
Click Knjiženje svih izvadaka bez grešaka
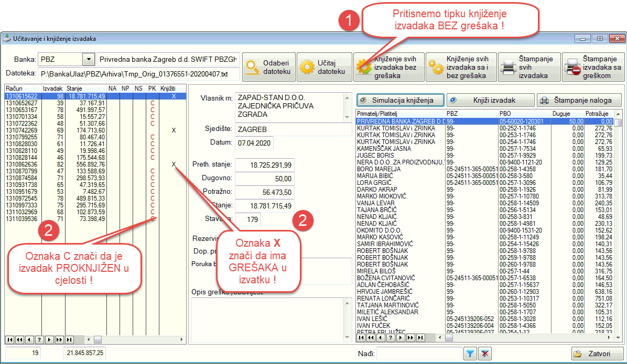388,67
